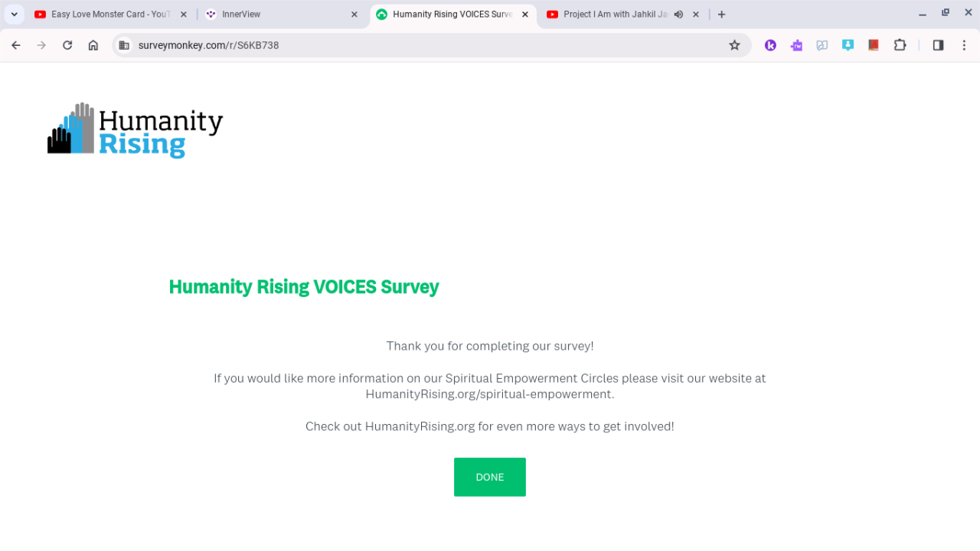Click the purple K extension icon

[770, 45]
